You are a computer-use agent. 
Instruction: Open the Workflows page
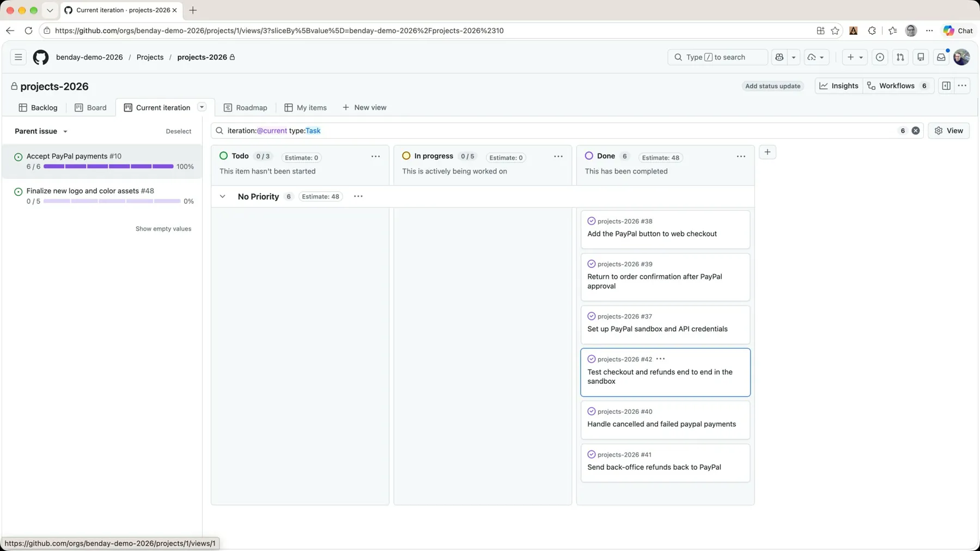(898, 86)
